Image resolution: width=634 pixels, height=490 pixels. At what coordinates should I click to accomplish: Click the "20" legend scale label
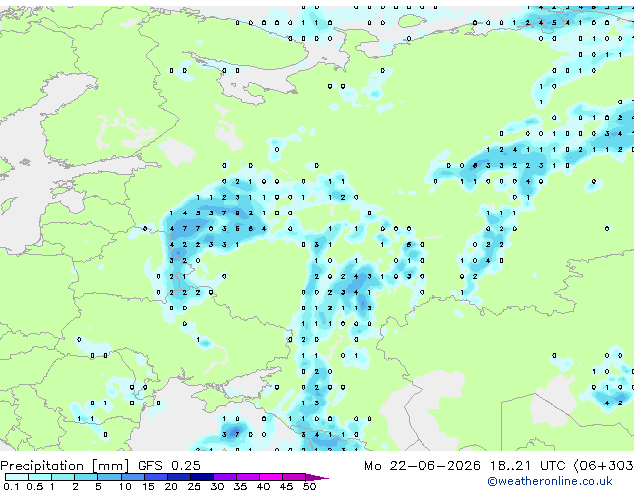pos(171,486)
